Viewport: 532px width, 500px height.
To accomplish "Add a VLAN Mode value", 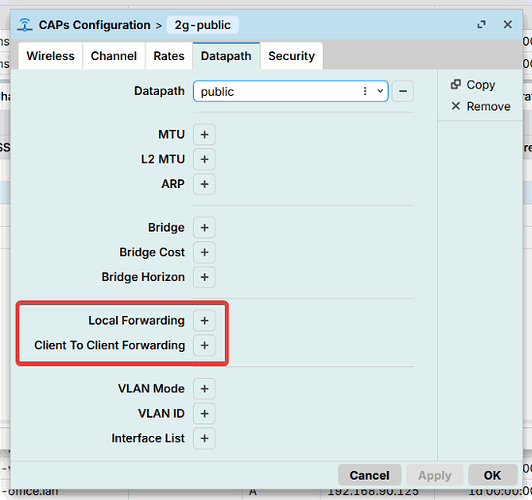I will [x=204, y=388].
